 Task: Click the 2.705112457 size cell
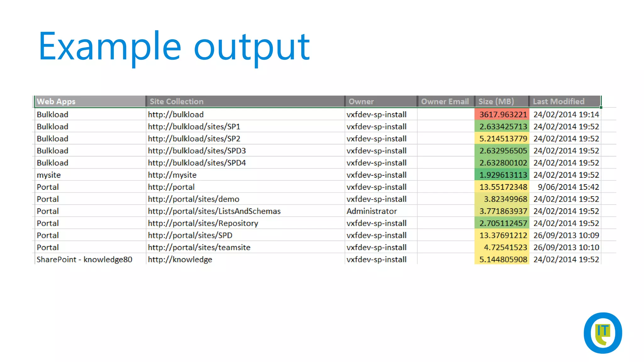point(502,223)
